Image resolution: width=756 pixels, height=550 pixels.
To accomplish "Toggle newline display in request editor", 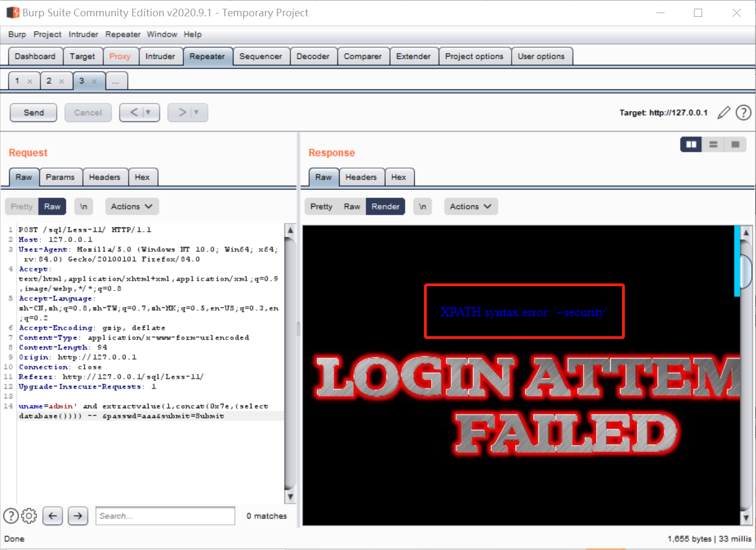I will coord(84,207).
